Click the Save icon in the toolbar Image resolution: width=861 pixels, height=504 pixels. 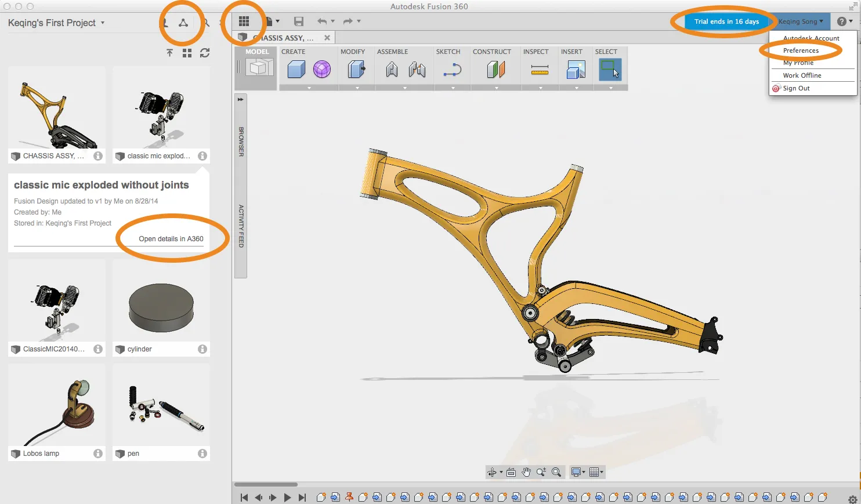coord(299,21)
